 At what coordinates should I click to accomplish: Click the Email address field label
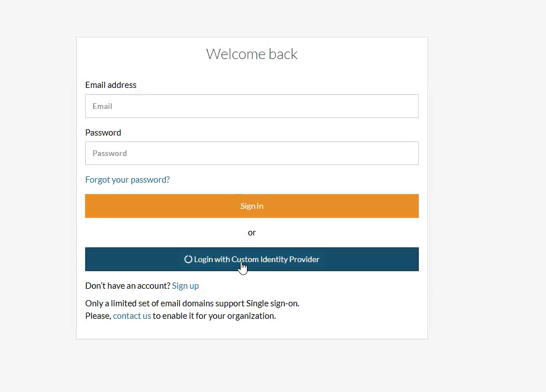pyautogui.click(x=111, y=85)
